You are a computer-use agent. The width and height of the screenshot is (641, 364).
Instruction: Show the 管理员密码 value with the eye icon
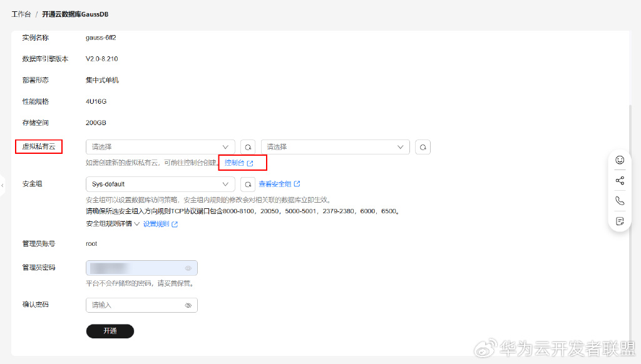pos(188,268)
